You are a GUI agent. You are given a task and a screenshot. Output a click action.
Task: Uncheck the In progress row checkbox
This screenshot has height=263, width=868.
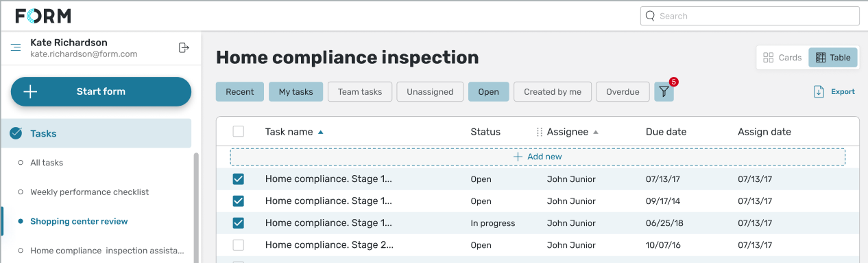238,223
